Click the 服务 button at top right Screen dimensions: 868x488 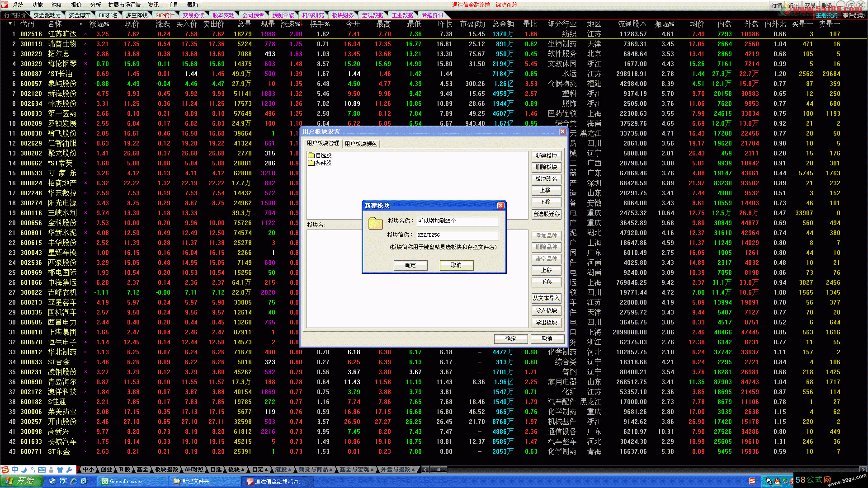(827, 5)
